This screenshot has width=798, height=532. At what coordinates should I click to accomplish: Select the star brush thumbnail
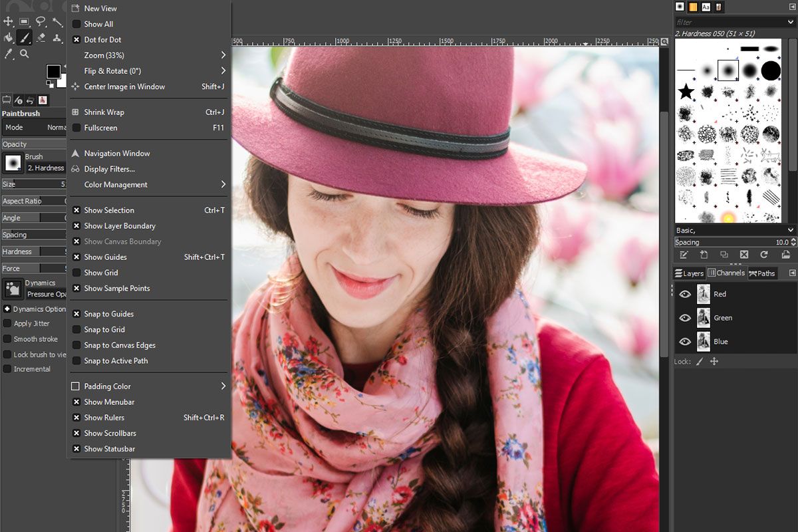686,91
